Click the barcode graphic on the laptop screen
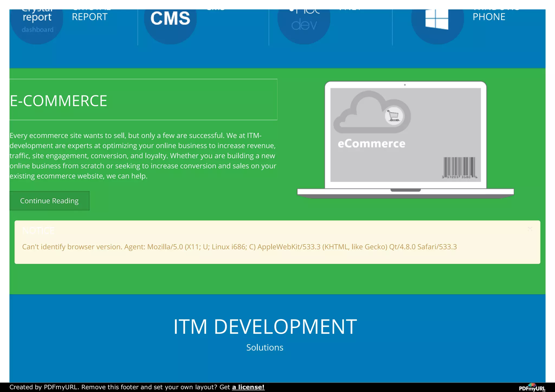Viewport: 555px width, 392px height. pyautogui.click(x=459, y=167)
